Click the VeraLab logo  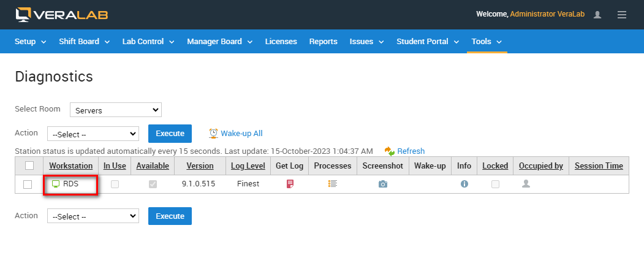(x=62, y=14)
